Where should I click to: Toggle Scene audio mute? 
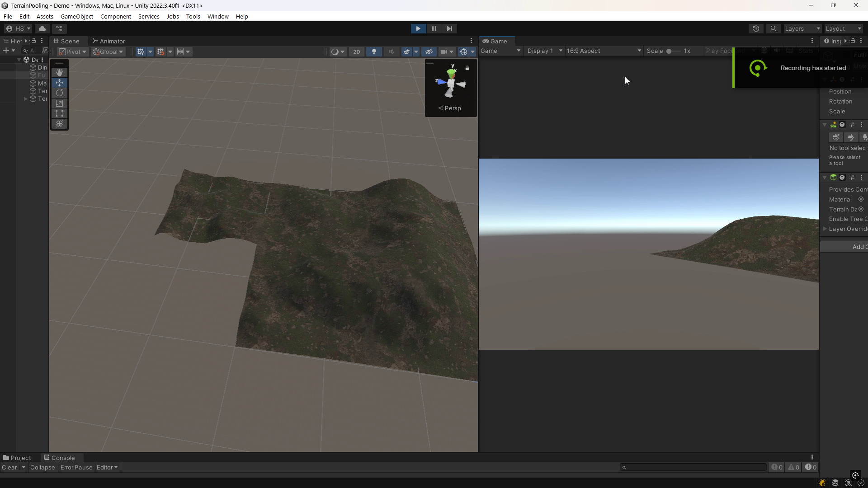(x=391, y=52)
